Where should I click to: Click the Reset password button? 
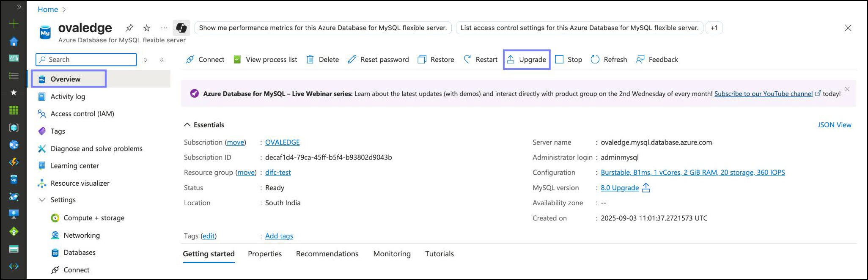(x=378, y=60)
